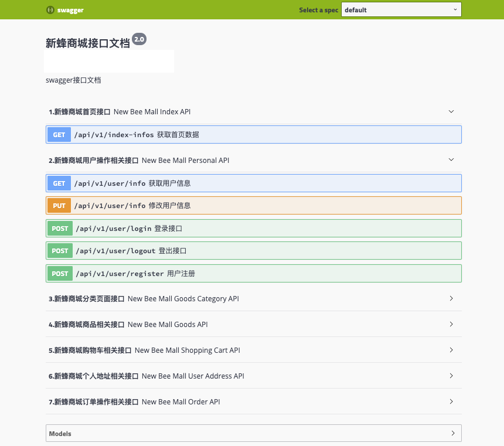
Task: Expand the User Address API section chevron
Action: (x=451, y=376)
